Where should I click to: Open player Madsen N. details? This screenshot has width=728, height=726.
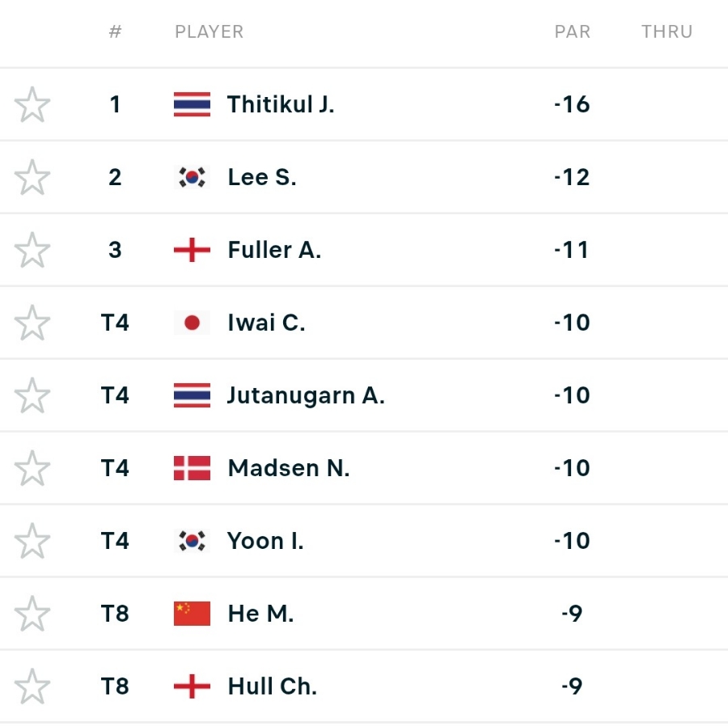click(288, 468)
